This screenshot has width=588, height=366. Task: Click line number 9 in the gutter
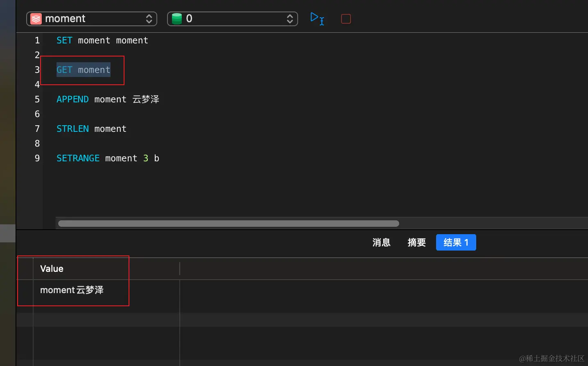[37, 158]
